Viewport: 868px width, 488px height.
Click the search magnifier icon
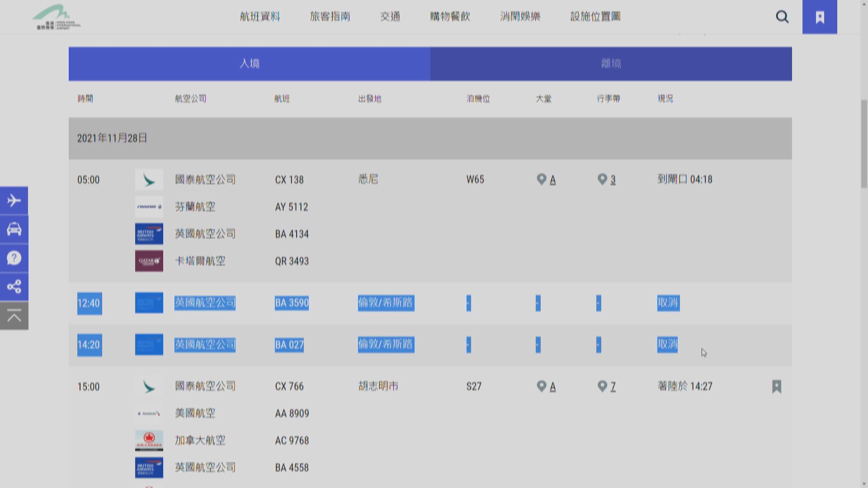(x=782, y=17)
